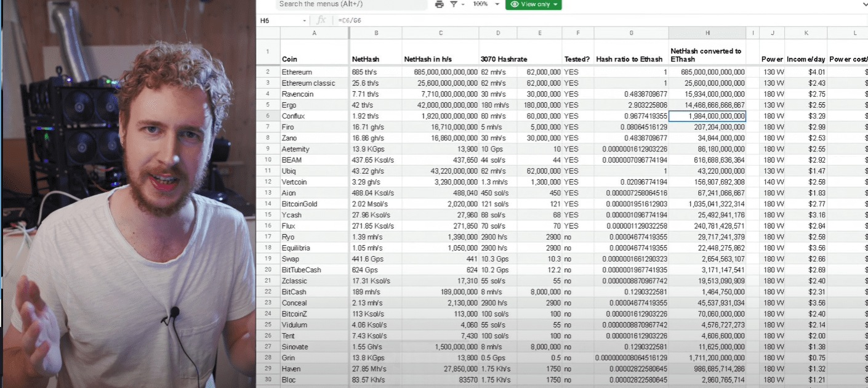
Task: Select the Conflux cell
Action: [x=315, y=116]
